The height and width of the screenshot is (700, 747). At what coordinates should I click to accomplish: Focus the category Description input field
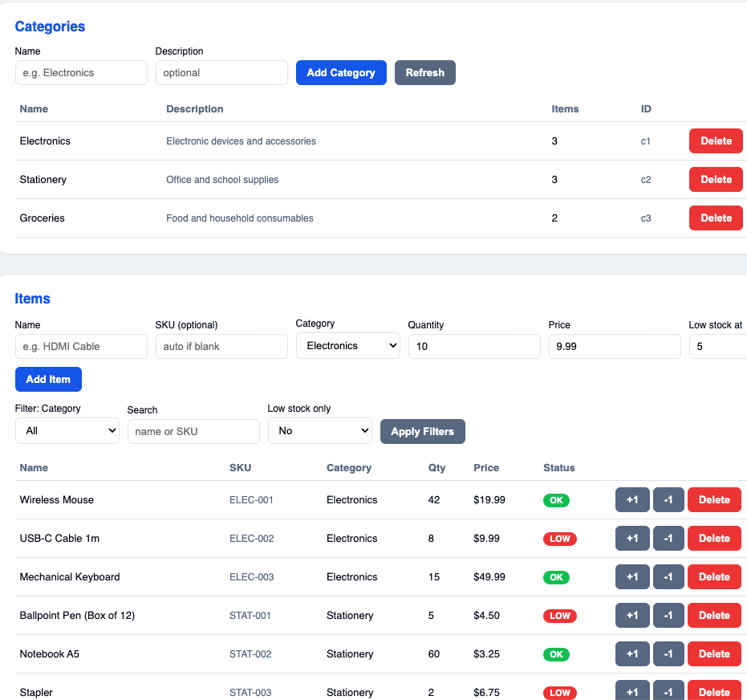(x=221, y=73)
